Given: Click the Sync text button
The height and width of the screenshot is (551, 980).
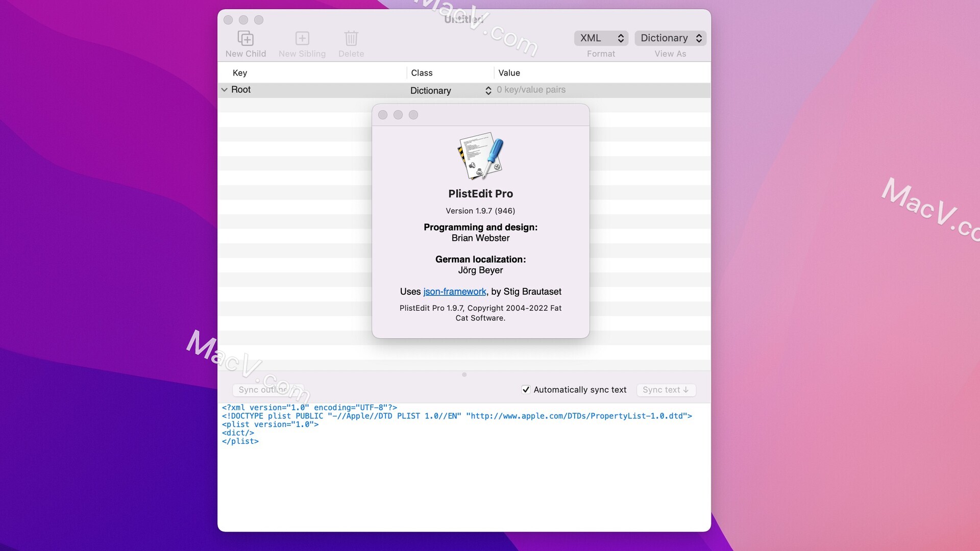Looking at the screenshot, I should pos(666,390).
